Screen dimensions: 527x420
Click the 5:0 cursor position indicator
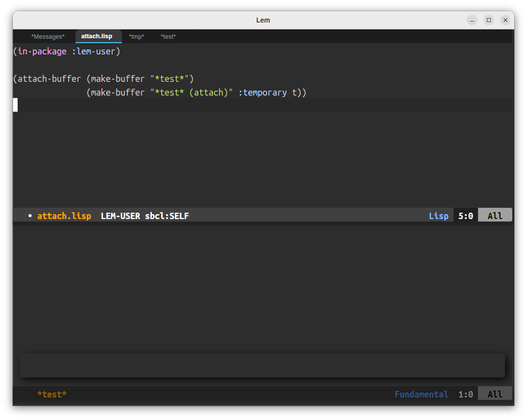(465, 216)
